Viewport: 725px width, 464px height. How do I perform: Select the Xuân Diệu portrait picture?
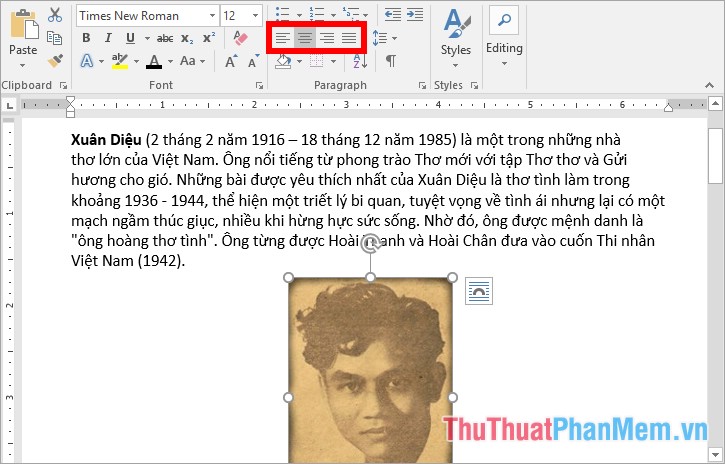point(370,370)
